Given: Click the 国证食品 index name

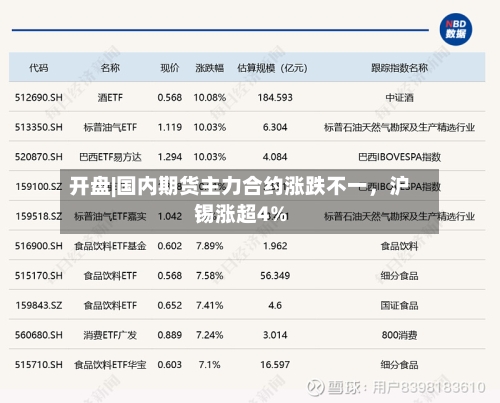Looking at the screenshot, I should [399, 305].
